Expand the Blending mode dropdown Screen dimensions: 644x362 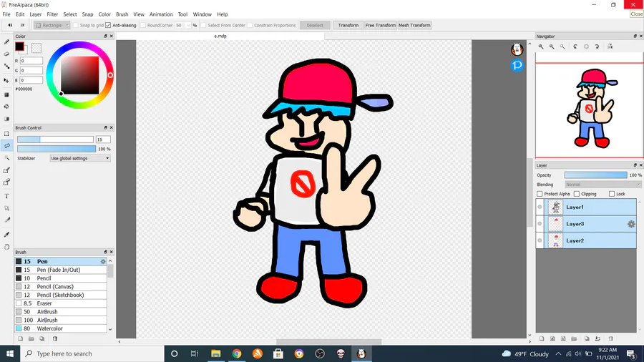pyautogui.click(x=602, y=185)
